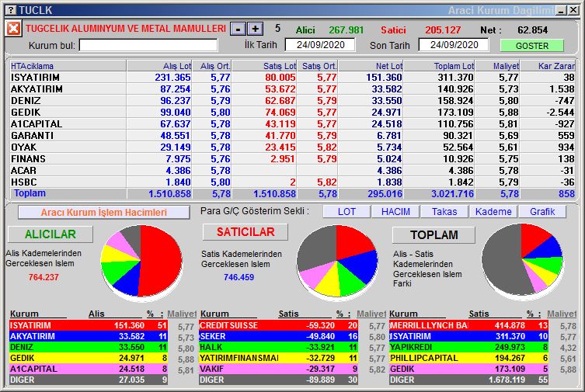The width and height of the screenshot is (585, 392).
Task: Click the Toplam summary row label
Action: 30,193
